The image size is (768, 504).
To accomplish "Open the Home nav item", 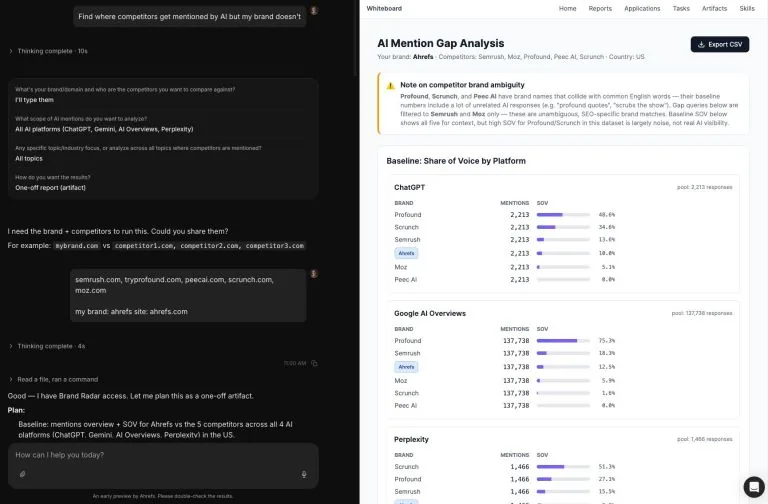I will click(x=567, y=8).
